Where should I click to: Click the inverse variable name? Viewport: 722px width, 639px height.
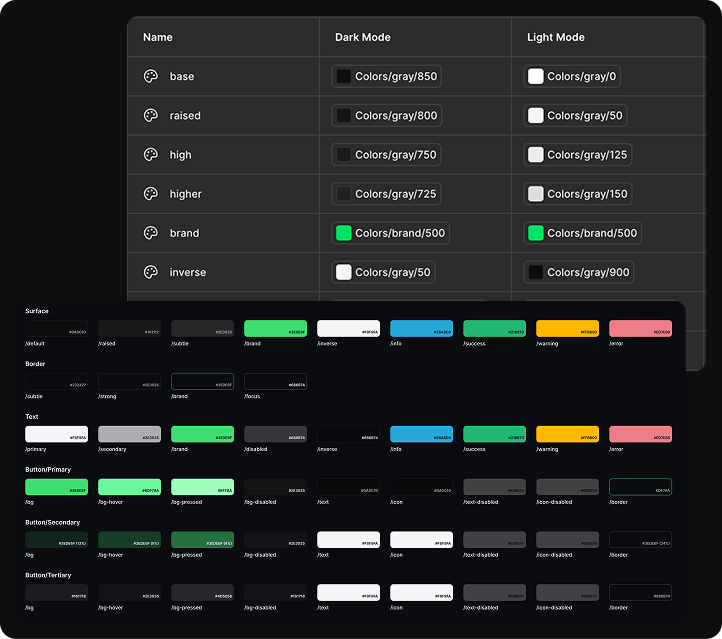(x=188, y=272)
